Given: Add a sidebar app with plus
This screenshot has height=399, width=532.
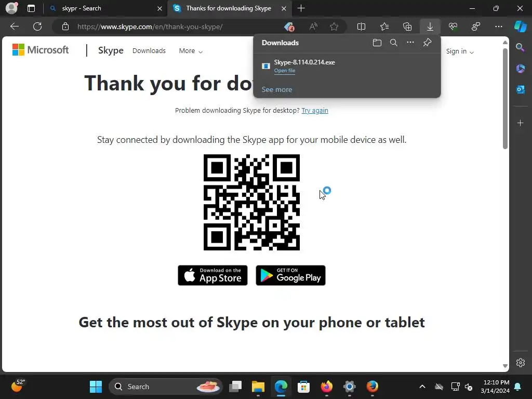Looking at the screenshot, I should pyautogui.click(x=520, y=123).
